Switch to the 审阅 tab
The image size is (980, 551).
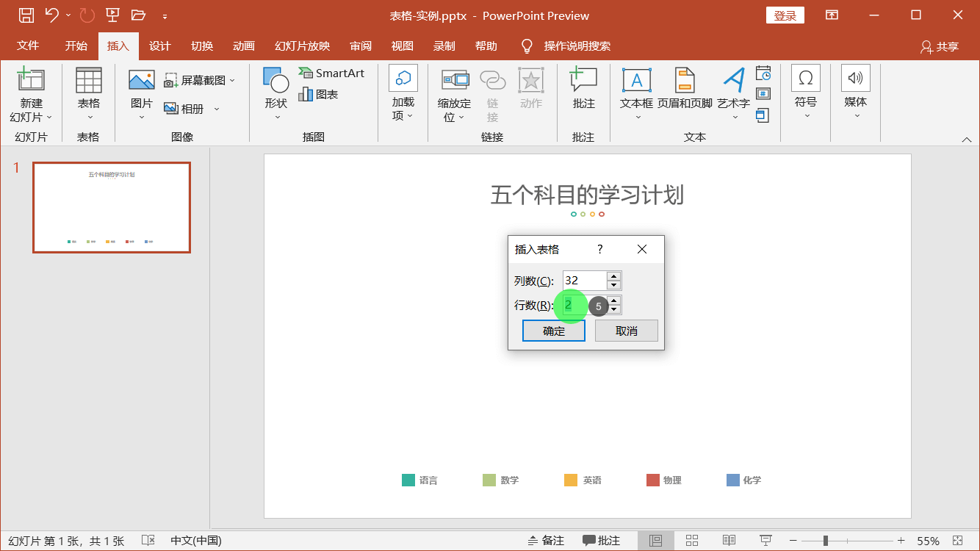point(361,46)
